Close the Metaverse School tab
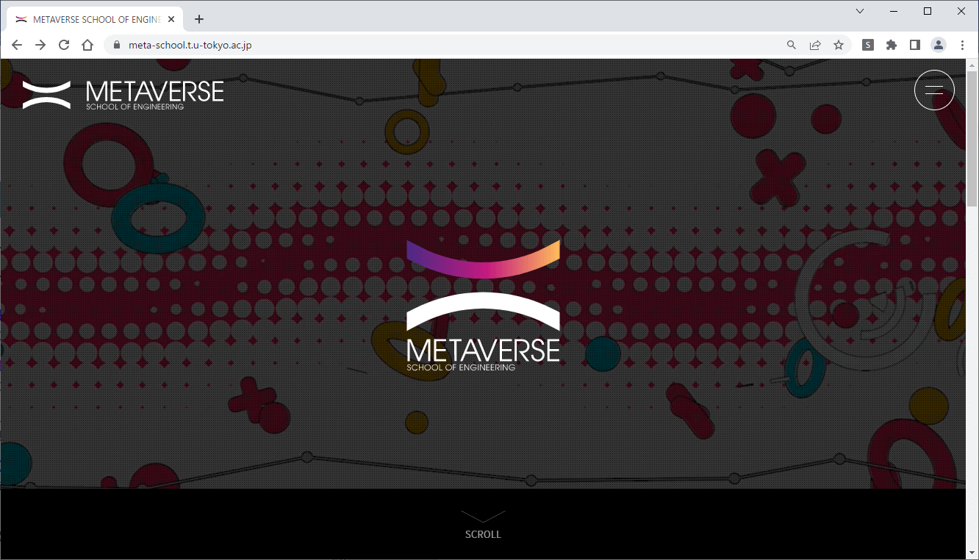 171,19
